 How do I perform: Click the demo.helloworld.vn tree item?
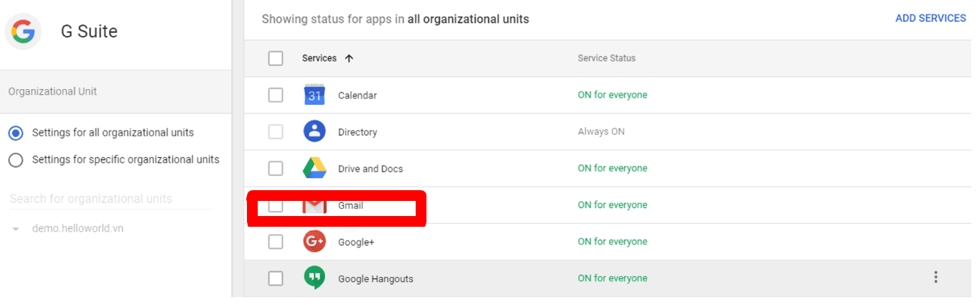pyautogui.click(x=78, y=228)
